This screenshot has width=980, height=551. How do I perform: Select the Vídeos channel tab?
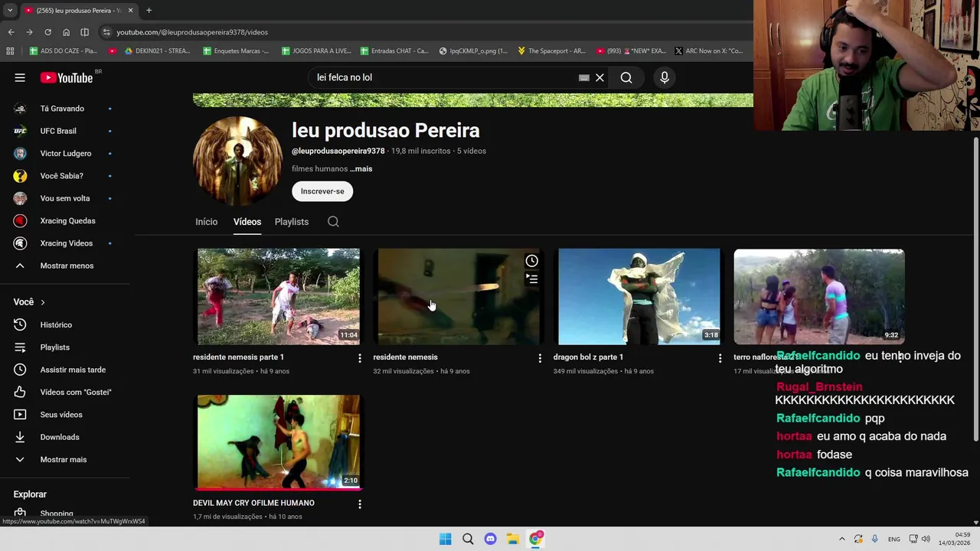247,222
